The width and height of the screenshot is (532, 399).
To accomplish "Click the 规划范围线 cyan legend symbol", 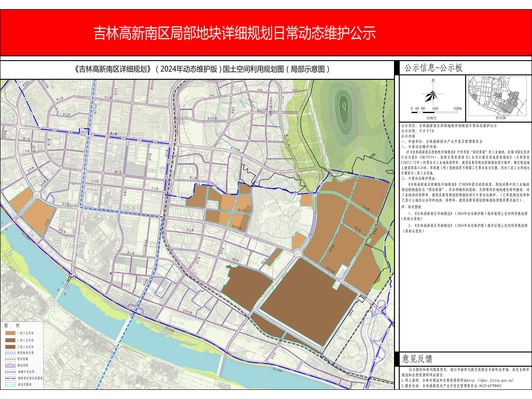I will pyautogui.click(x=10, y=385).
